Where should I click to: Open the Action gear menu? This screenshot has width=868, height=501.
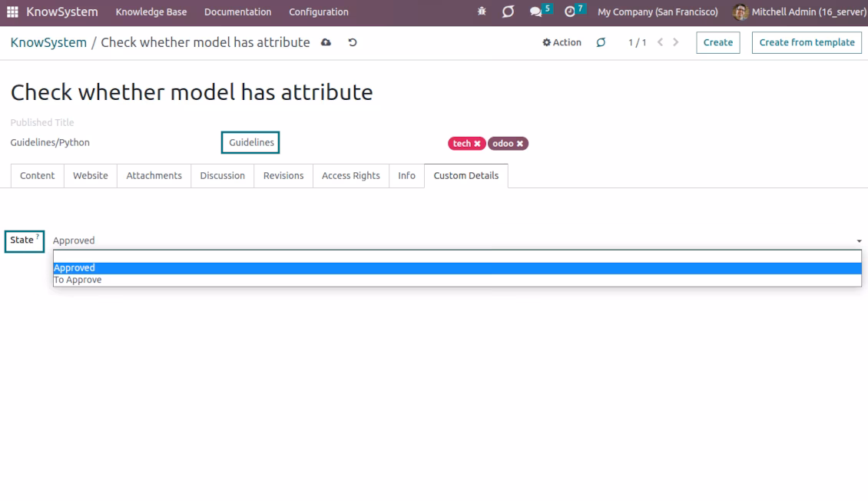pyautogui.click(x=562, y=42)
